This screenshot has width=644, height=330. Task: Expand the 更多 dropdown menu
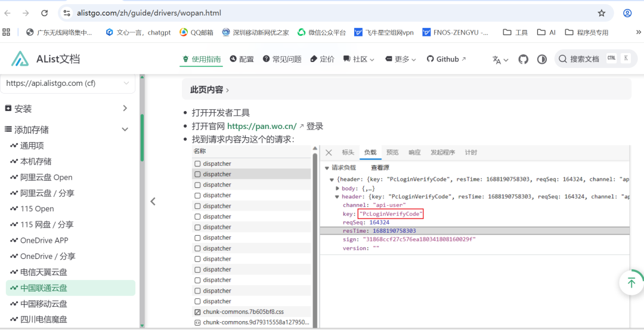(401, 59)
